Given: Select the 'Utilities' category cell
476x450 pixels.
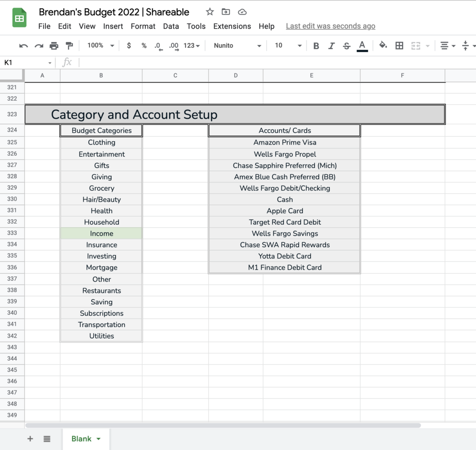Looking at the screenshot, I should point(101,336).
